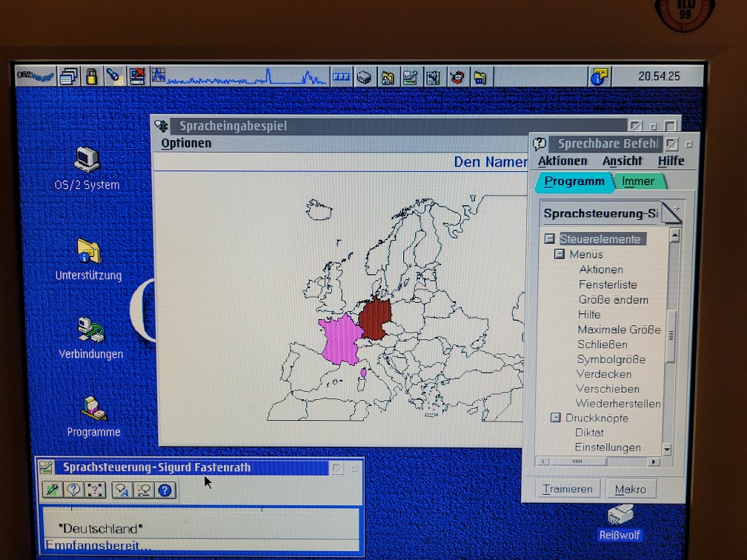Click the first yellow folder icon in WarpCenter tray
The image size is (747, 560).
pyautogui.click(x=388, y=77)
